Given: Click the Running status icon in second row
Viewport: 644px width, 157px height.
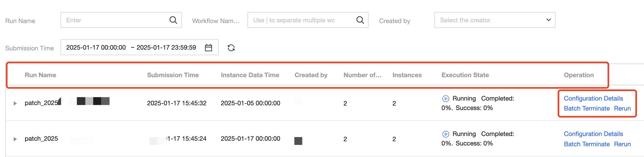Looking at the screenshot, I should coord(445,134).
